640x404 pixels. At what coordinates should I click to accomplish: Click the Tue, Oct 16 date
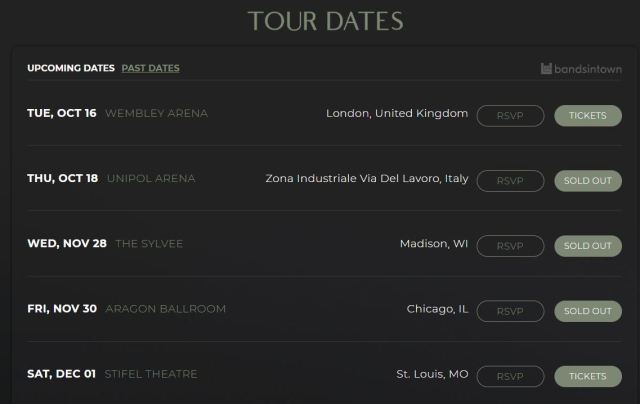point(62,113)
